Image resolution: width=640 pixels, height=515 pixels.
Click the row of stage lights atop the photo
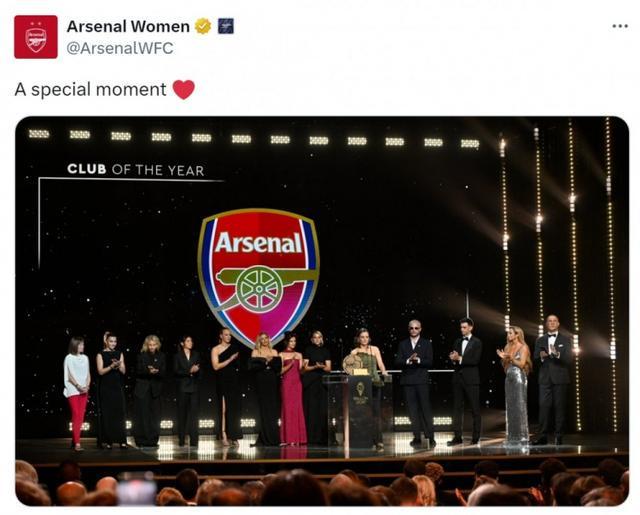(x=250, y=137)
